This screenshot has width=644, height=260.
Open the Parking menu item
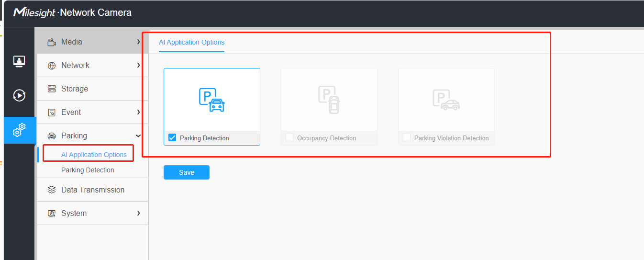[x=93, y=136]
